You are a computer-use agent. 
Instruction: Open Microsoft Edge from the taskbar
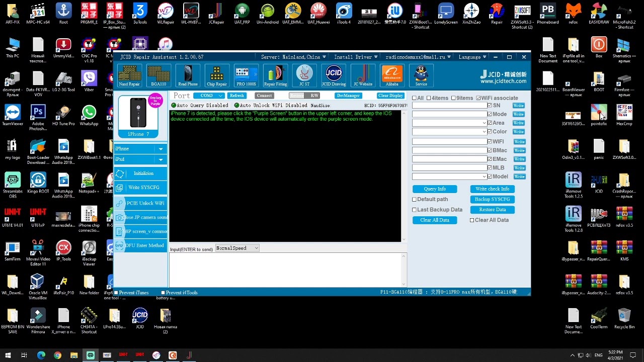coord(41,355)
